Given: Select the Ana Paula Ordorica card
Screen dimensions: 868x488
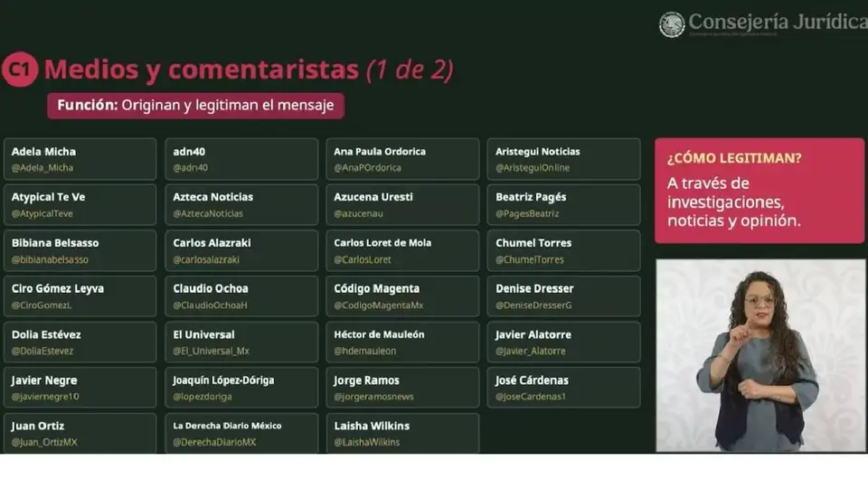Looking at the screenshot, I should coord(402,159).
